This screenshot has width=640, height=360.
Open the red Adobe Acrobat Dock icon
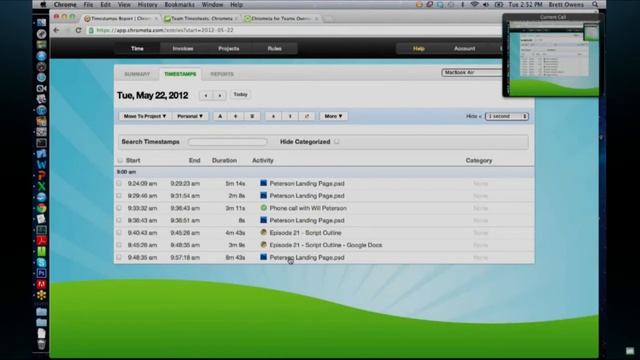click(42, 241)
